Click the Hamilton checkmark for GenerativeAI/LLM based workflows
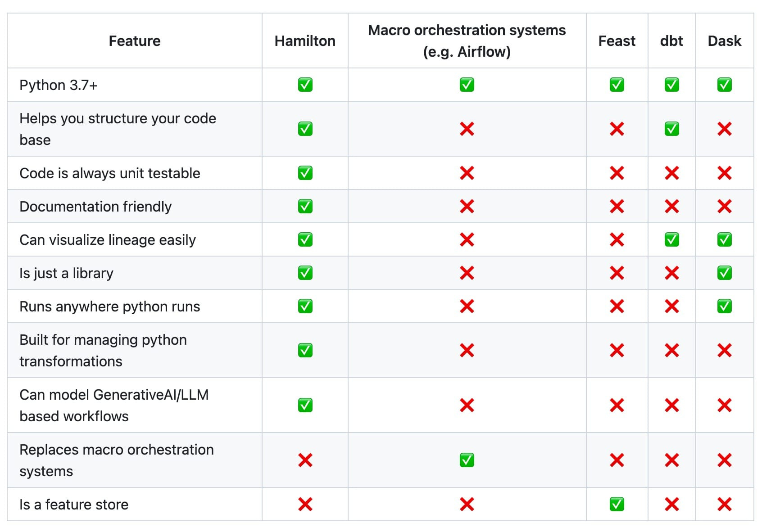This screenshot has width=762, height=532. point(305,405)
